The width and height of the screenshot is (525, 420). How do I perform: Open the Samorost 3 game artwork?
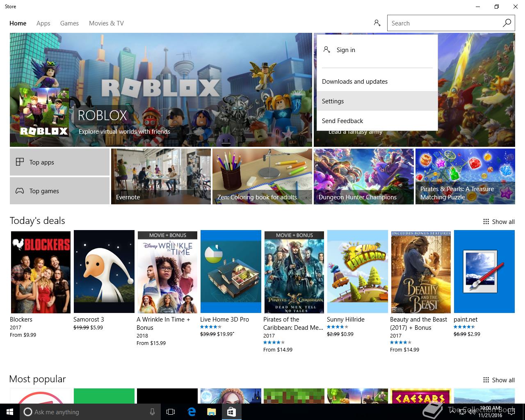point(104,272)
